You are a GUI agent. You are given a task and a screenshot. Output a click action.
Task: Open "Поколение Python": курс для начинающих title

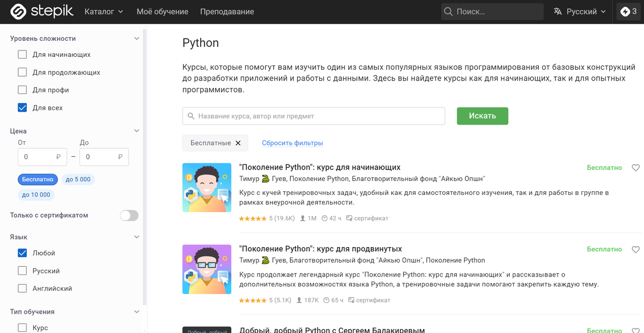click(x=320, y=167)
